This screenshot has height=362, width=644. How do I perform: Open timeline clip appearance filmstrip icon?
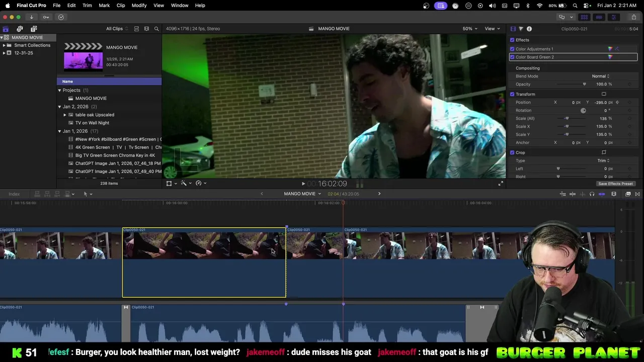[613, 194]
